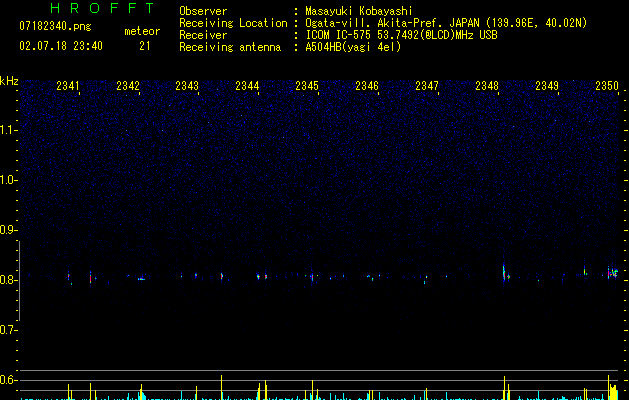Click the meteor label

point(142,31)
